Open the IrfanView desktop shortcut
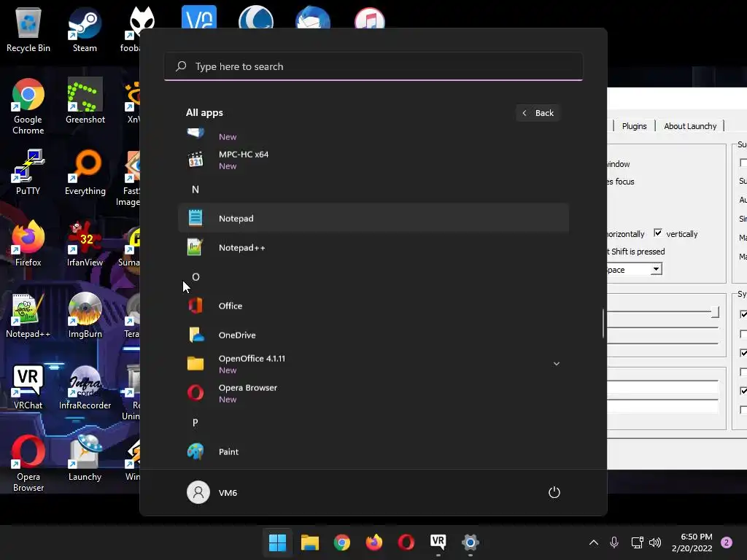 pyautogui.click(x=85, y=244)
